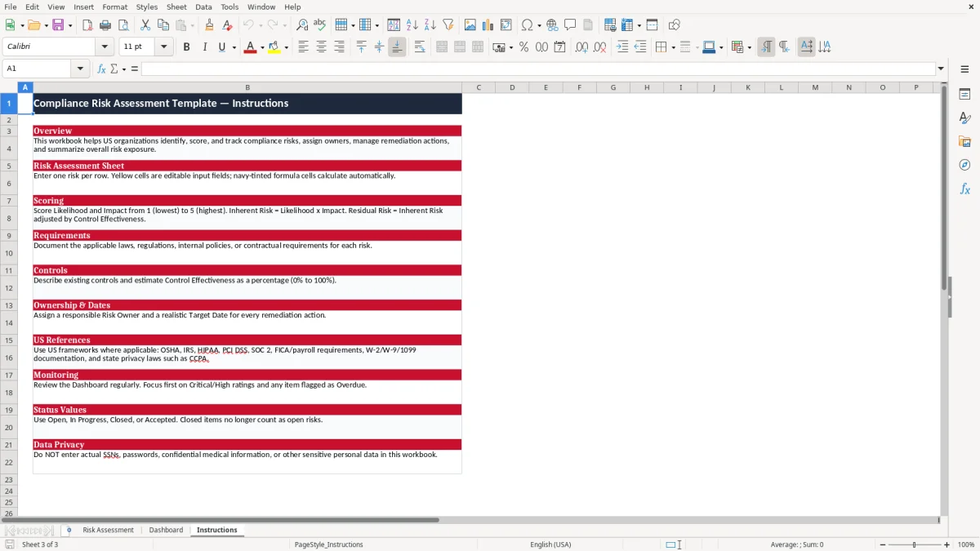Click the Cut scissors icon

[x=145, y=25]
